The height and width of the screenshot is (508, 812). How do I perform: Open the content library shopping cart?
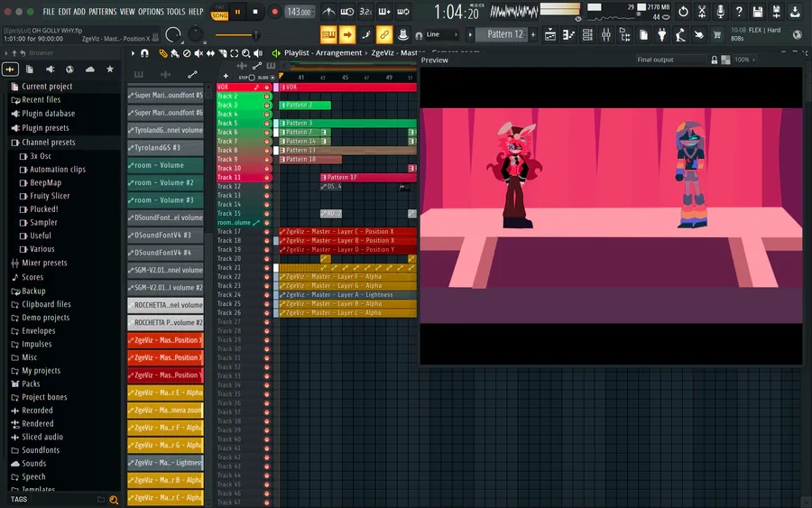(x=717, y=34)
